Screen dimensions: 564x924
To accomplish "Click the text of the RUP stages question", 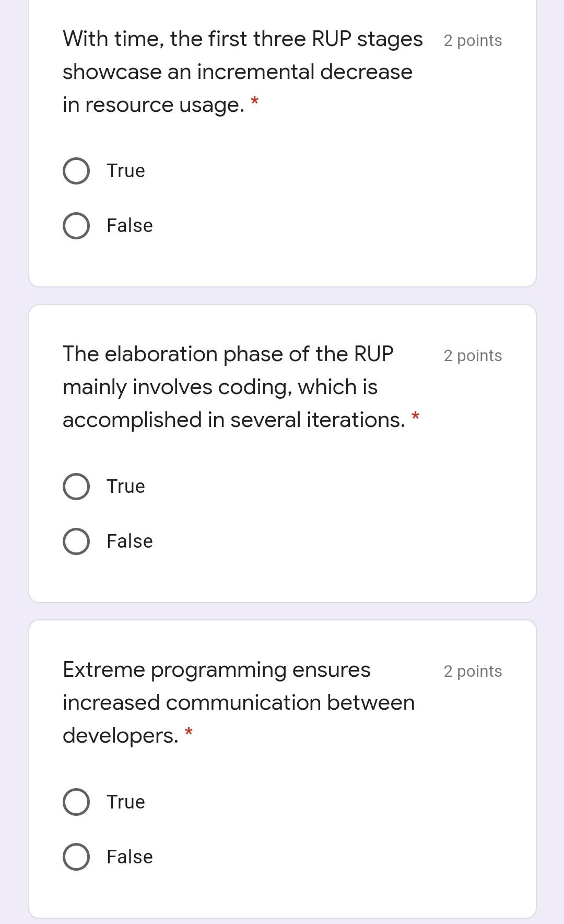I will [x=235, y=72].
